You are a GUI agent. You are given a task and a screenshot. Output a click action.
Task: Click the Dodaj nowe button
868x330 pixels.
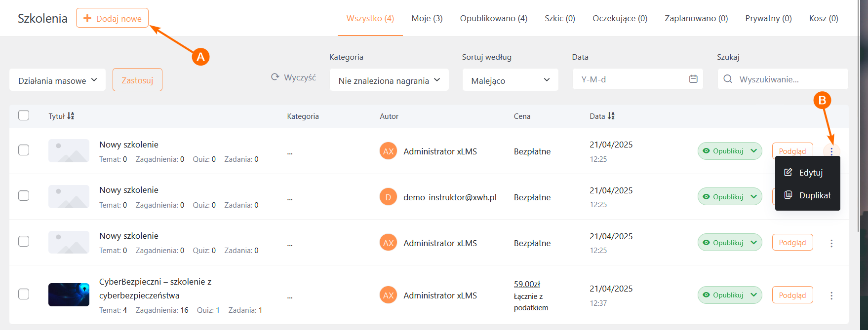[x=112, y=18]
